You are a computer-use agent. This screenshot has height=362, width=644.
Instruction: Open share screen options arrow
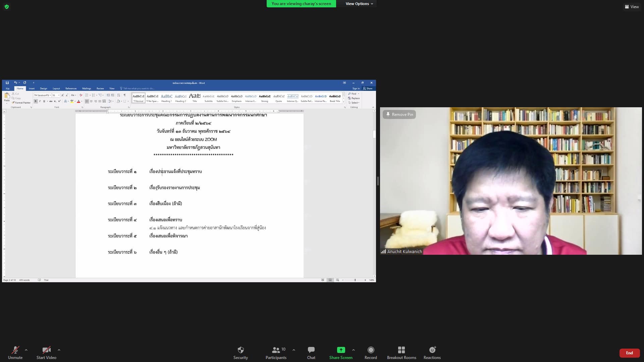click(x=354, y=350)
